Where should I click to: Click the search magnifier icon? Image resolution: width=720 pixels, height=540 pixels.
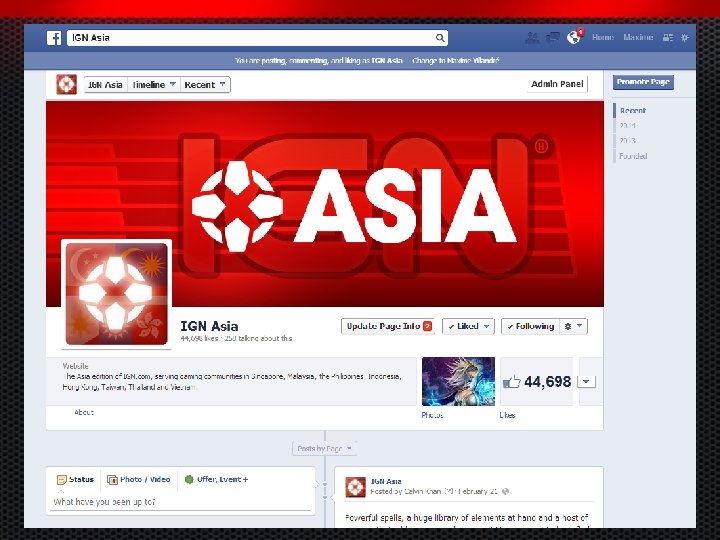coord(440,38)
